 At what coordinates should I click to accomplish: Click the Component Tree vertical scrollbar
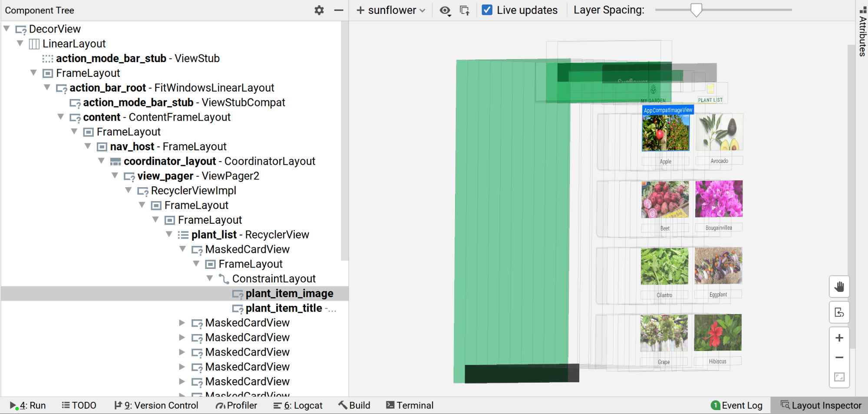pyautogui.click(x=345, y=141)
